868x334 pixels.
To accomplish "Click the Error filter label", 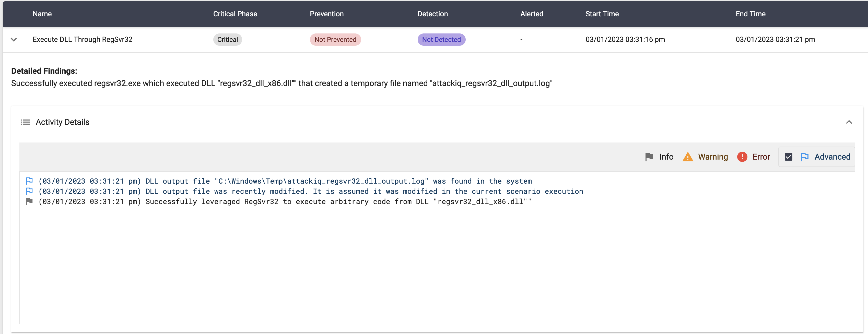I will (761, 157).
